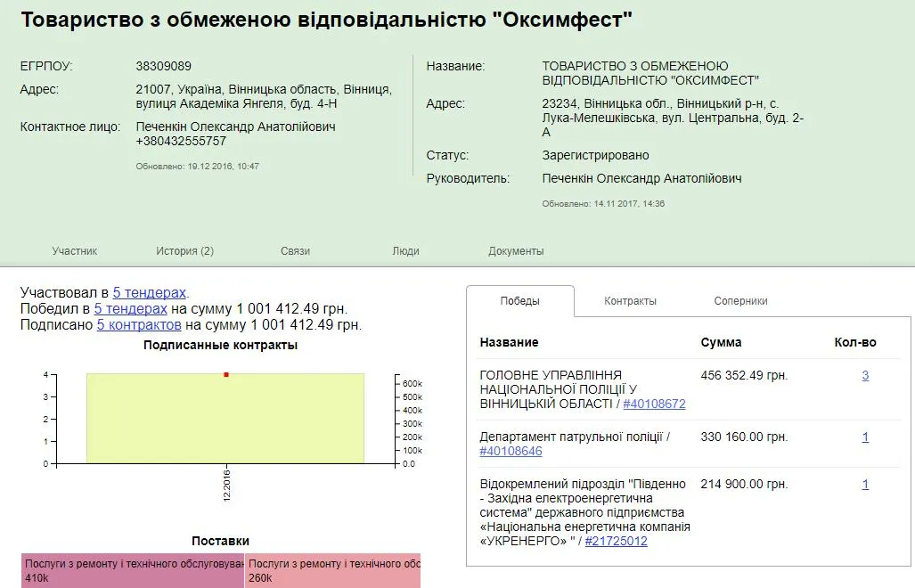Image resolution: width=915 pixels, height=588 pixels.
Task: Open Укренерго code #21725012 link
Action: [616, 541]
